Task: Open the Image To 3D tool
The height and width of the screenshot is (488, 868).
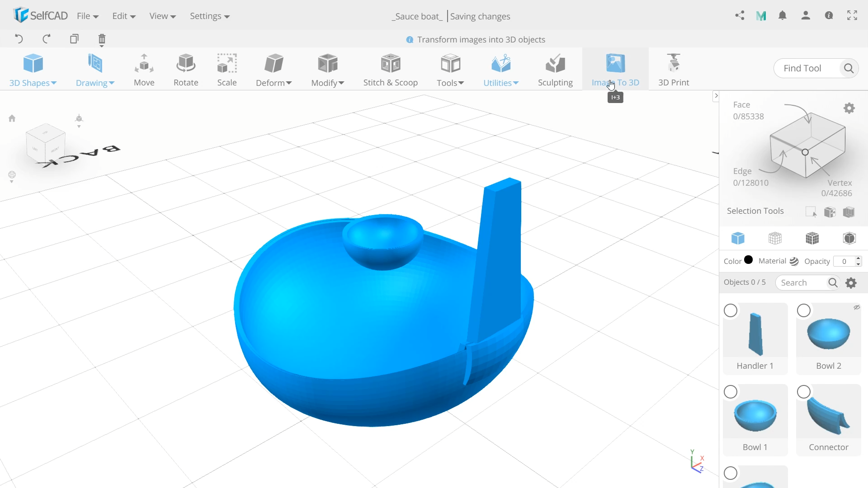Action: pyautogui.click(x=615, y=70)
